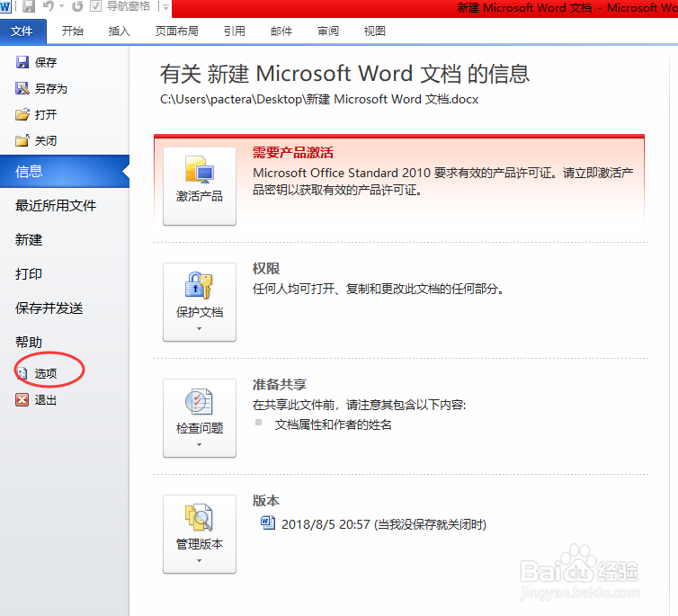This screenshot has width=678, height=616.
Task: Open 帮助 in the backstage menu
Action: (x=29, y=342)
